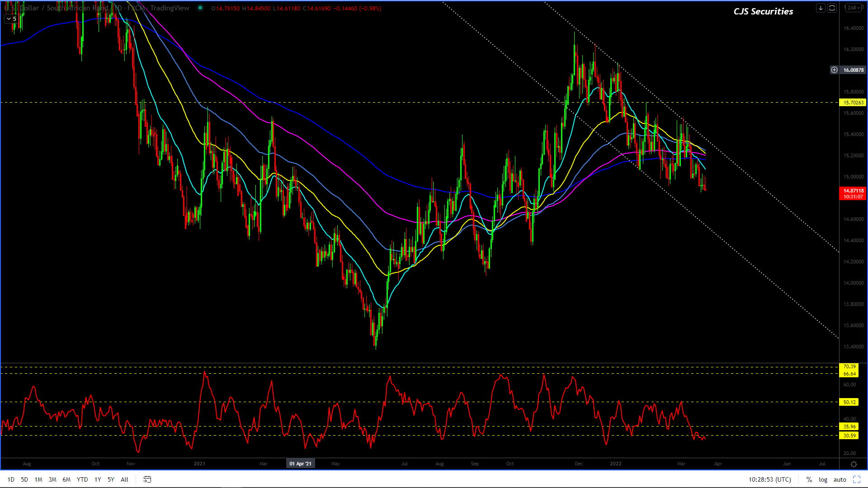868x488 pixels.
Task: Click the chart settings gear icon
Action: tap(854, 464)
